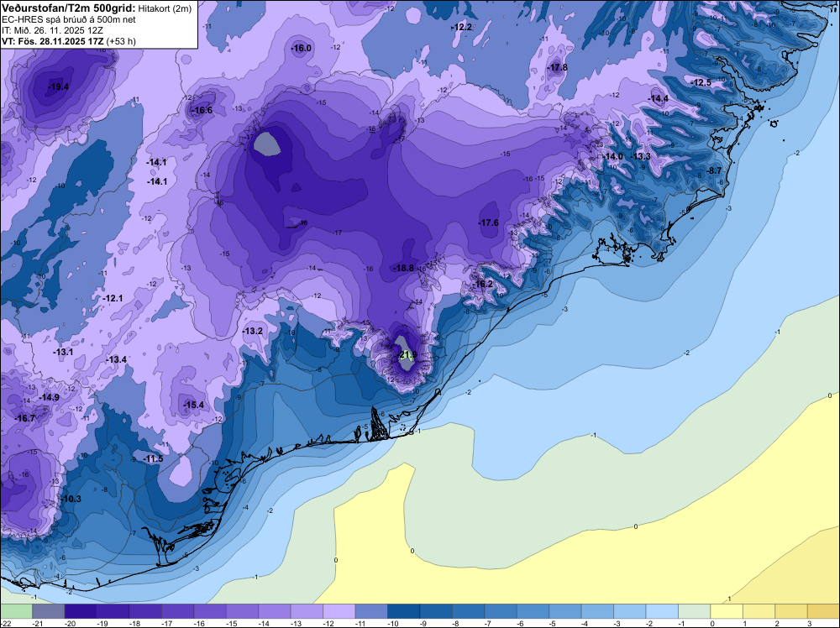Click the -16.2 temperature label
The height and width of the screenshot is (628, 840).
point(483,284)
